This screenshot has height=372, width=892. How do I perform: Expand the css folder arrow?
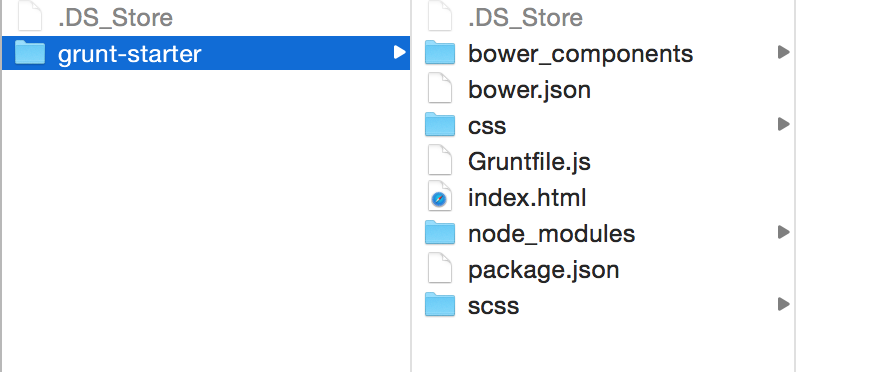(783, 124)
